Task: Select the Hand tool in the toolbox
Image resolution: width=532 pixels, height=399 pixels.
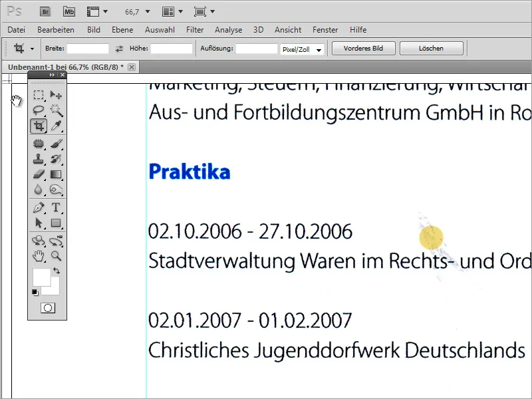Action: (39, 256)
